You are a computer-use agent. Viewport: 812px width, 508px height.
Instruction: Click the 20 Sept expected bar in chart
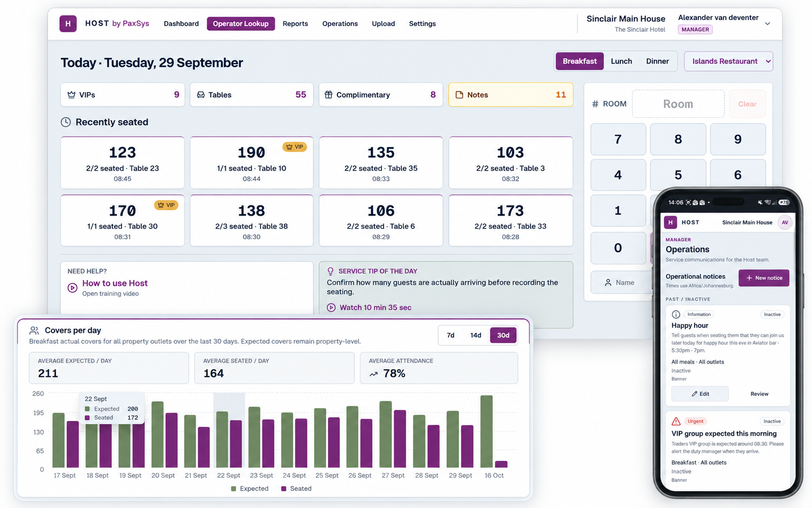pos(158,434)
